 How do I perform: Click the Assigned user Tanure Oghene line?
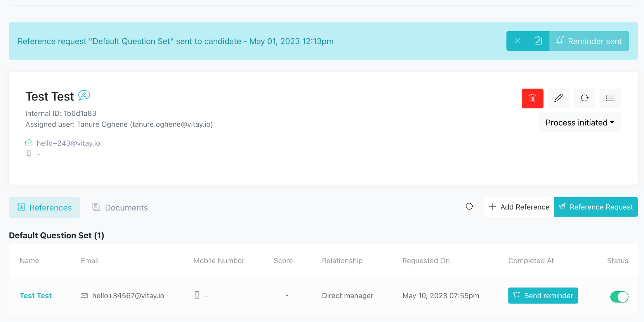pyautogui.click(x=119, y=124)
